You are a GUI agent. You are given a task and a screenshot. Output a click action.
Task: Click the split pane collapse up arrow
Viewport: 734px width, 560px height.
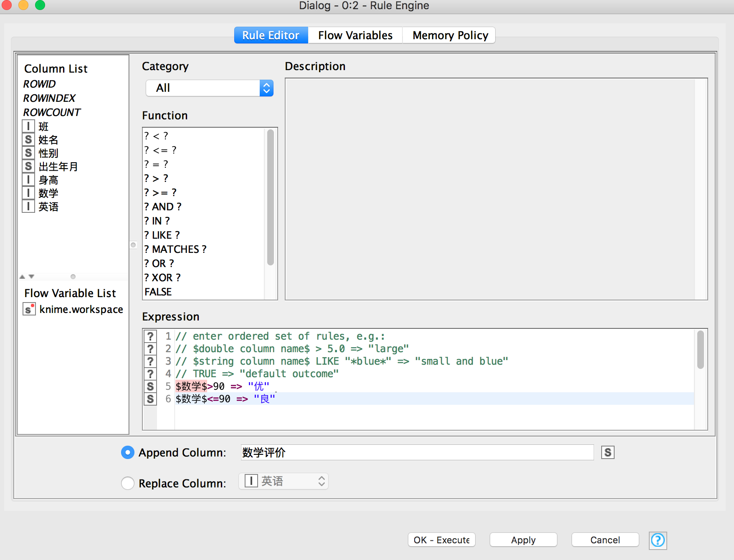click(x=22, y=277)
